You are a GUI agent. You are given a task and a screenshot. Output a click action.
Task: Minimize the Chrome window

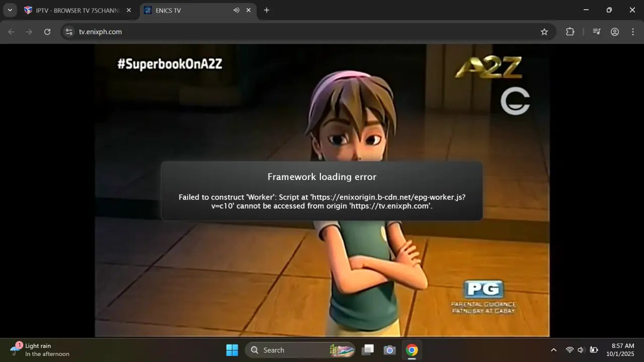pos(586,10)
